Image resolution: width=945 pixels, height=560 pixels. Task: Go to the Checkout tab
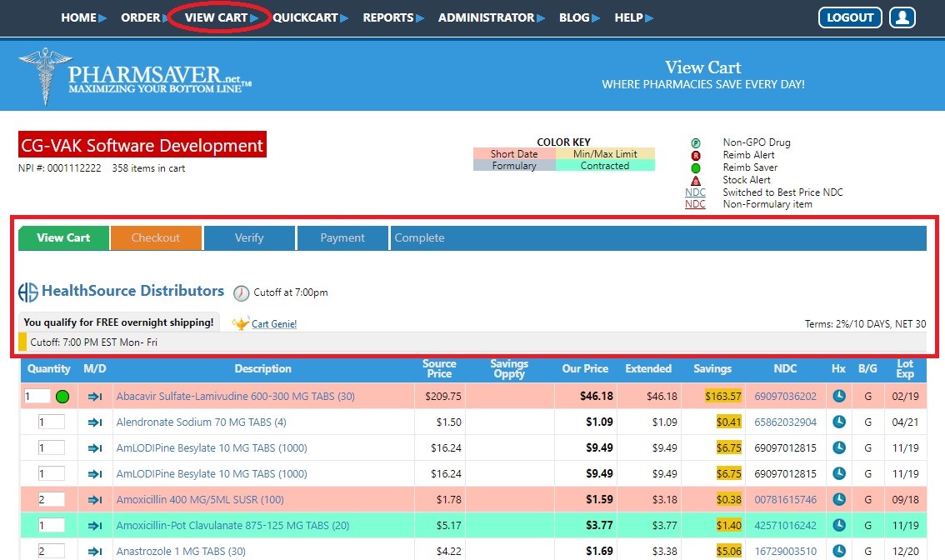click(156, 237)
